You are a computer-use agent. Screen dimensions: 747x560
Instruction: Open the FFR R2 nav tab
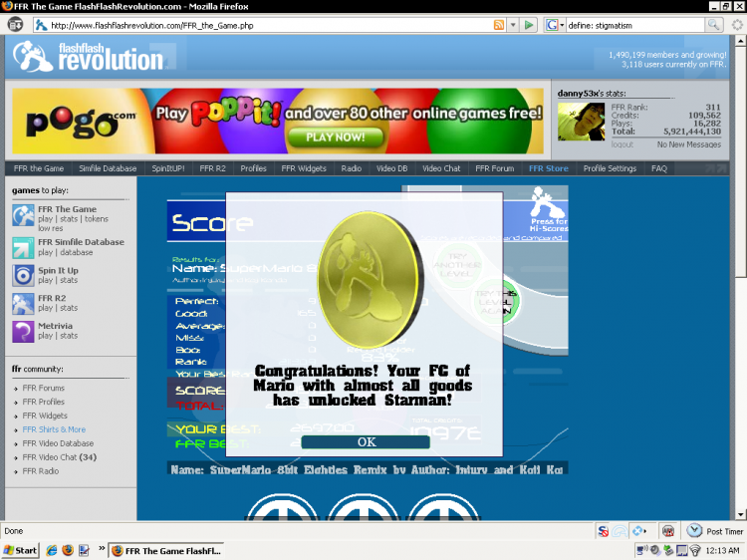(x=212, y=168)
